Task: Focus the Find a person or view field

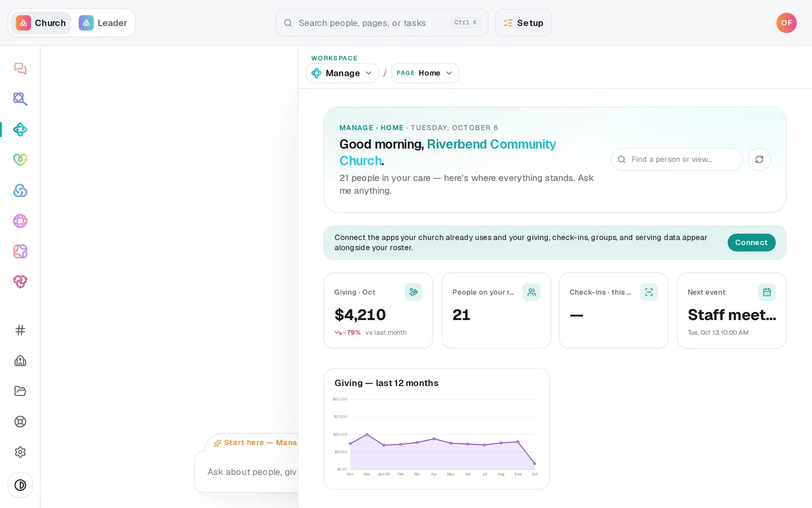Action: click(676, 160)
